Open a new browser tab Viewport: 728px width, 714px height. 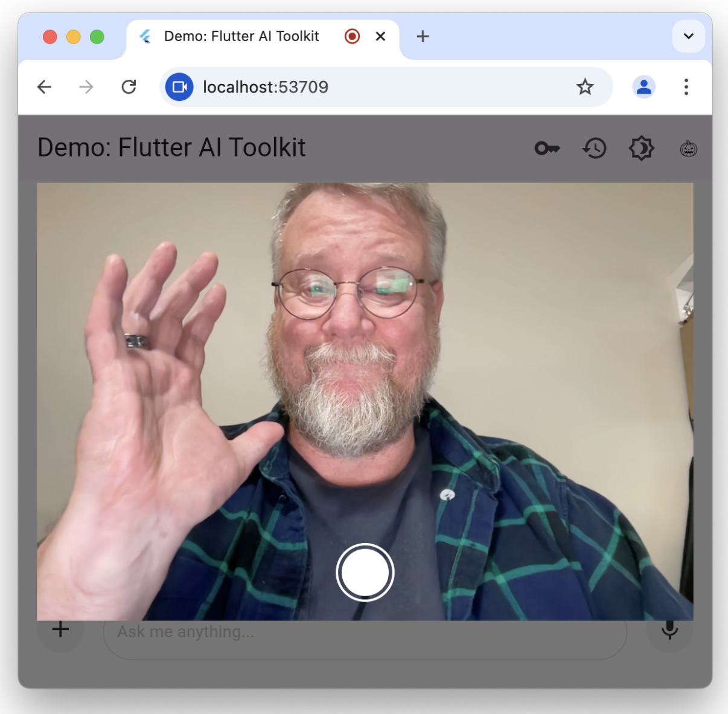tap(422, 36)
